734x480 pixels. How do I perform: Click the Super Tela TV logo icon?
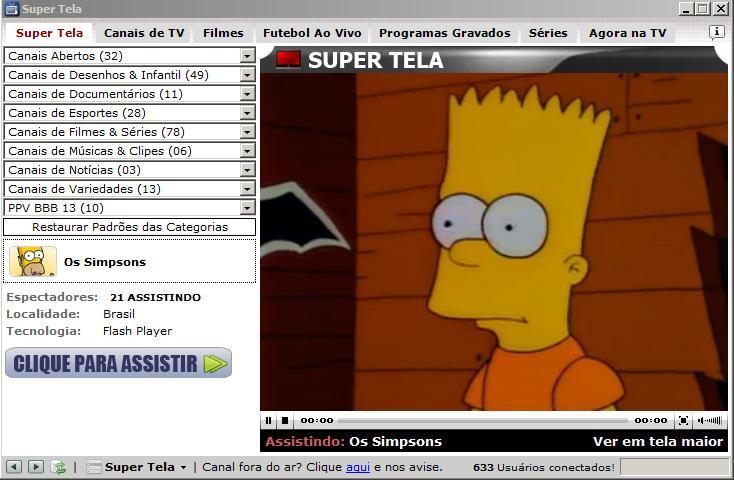[x=288, y=60]
